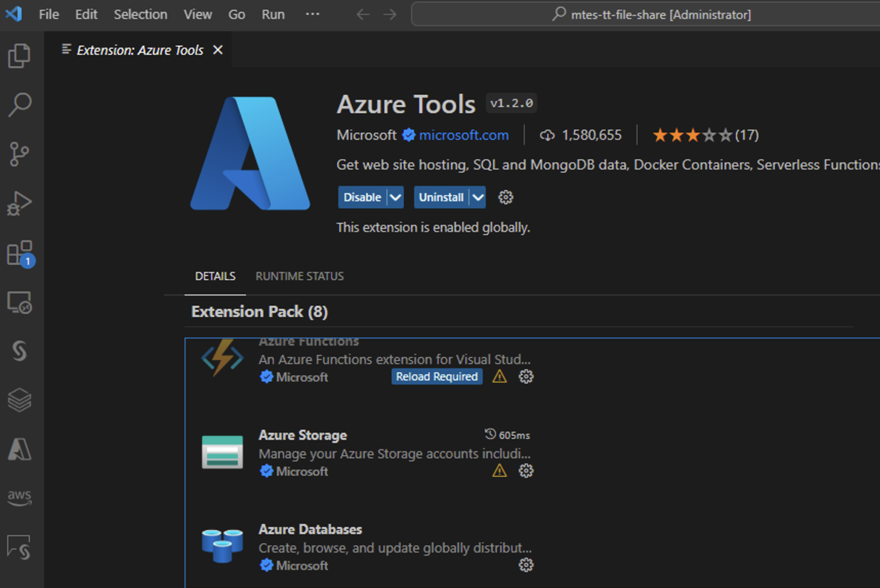The image size is (880, 588).
Task: Open the Extensions view with the badge
Action: pyautogui.click(x=20, y=253)
